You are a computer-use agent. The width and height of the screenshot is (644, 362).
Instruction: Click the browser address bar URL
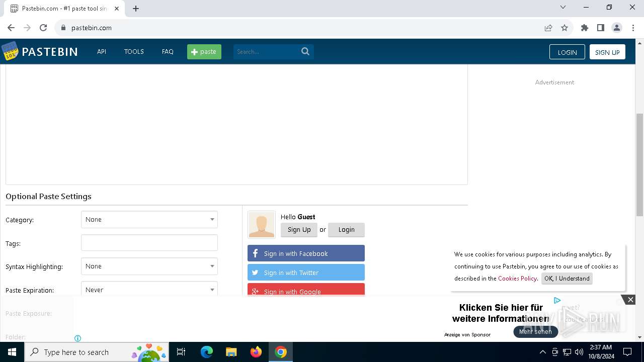coord(92,28)
